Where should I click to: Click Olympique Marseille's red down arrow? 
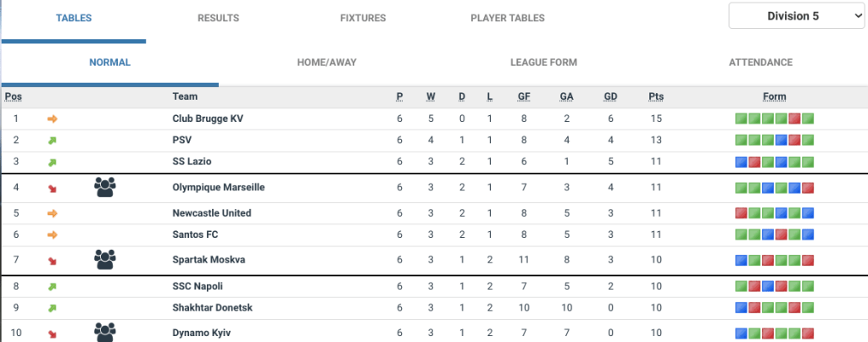(x=53, y=187)
